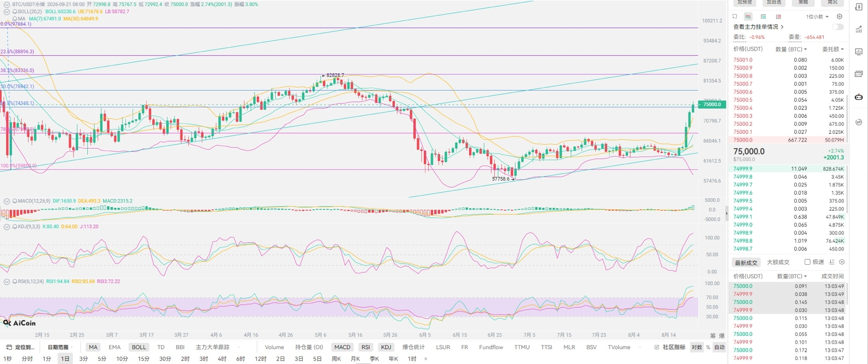Toggle the RSI sub-indicator
This screenshot has height=364, width=868.
tap(365, 347)
